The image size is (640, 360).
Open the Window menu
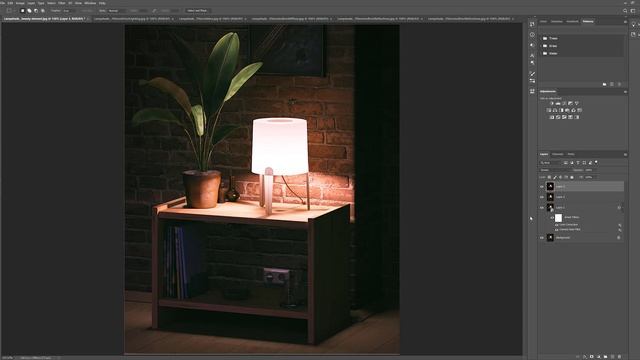tap(90, 3)
